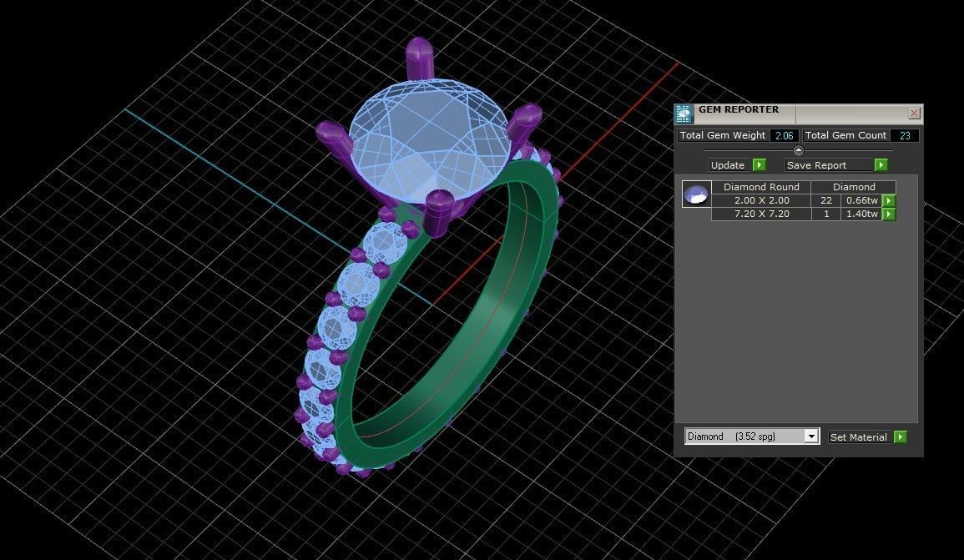The image size is (964, 560).
Task: Click the 1.40tw weight cell
Action: 861,214
